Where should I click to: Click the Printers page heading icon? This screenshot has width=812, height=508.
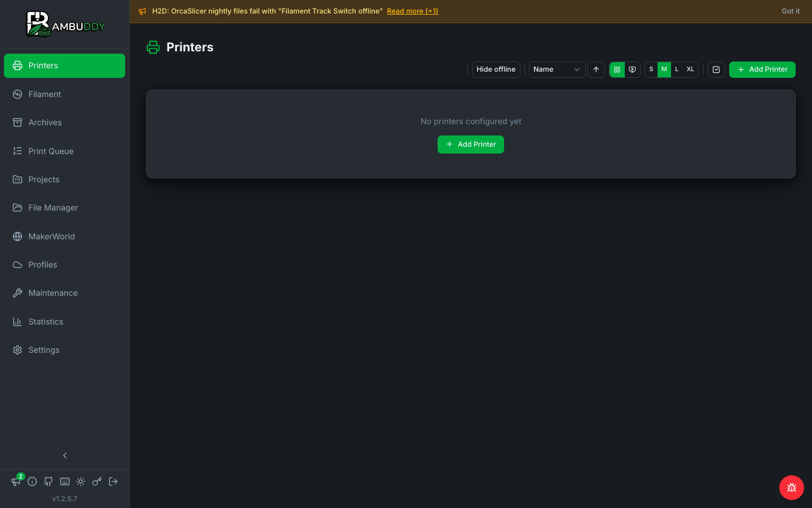[x=153, y=47]
